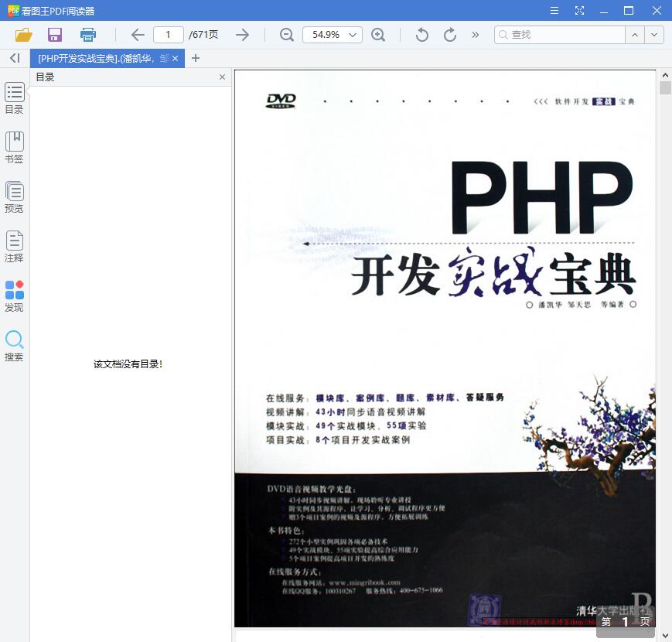
Task: Open a new tab with the plus button
Action: click(196, 58)
